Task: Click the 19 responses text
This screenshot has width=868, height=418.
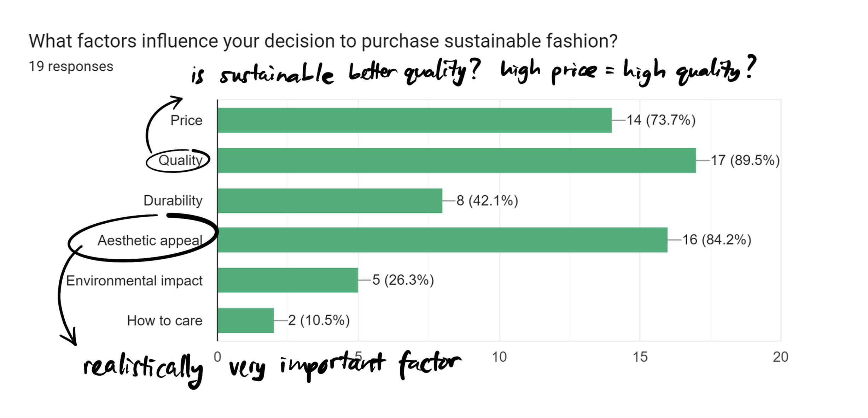Action: [x=71, y=66]
